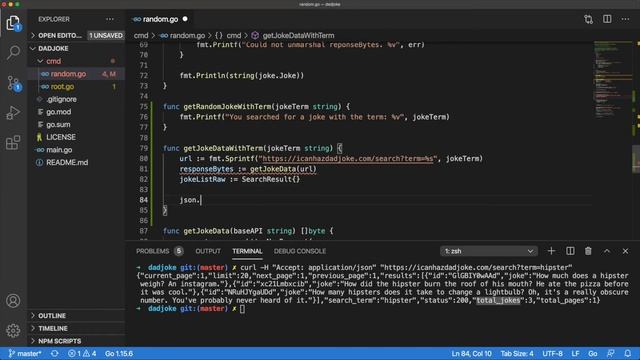640x360 pixels.
Task: Switch to the Debug Console tab
Action: (300, 251)
